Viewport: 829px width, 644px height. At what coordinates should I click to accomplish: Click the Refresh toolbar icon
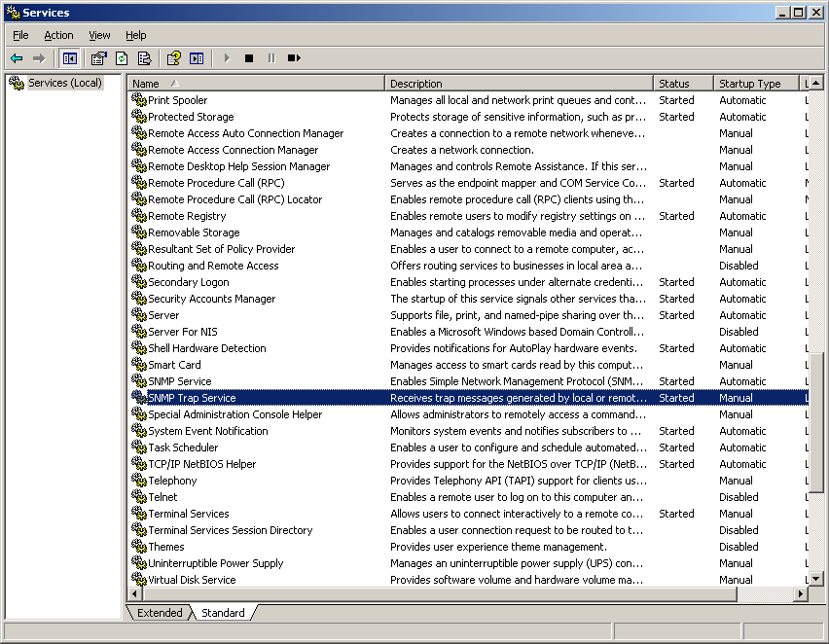pyautogui.click(x=122, y=58)
